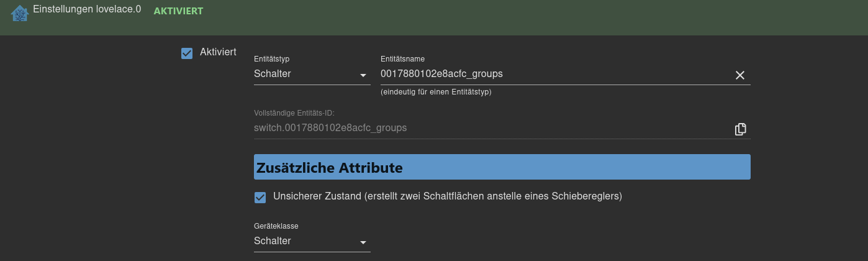Click the "Einstellungen lovelace.0" title

click(x=87, y=11)
